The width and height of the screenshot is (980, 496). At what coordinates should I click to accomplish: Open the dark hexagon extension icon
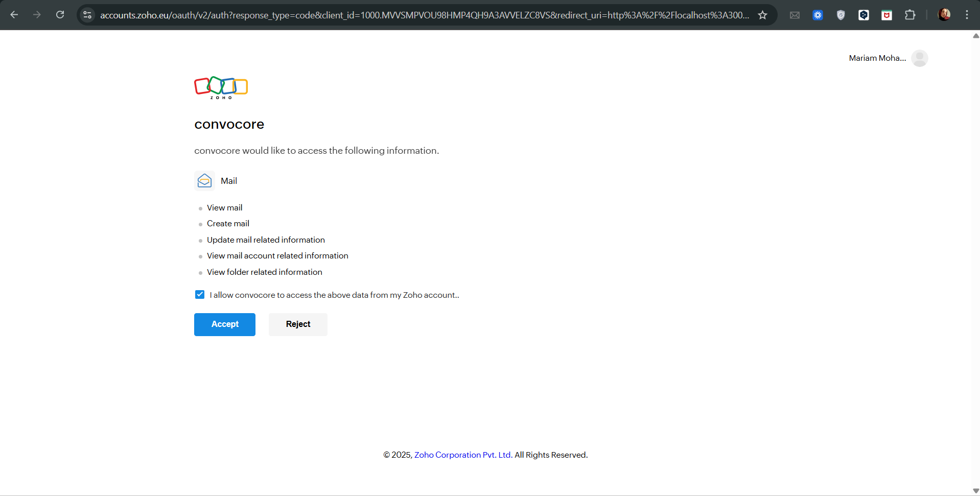[x=864, y=15]
